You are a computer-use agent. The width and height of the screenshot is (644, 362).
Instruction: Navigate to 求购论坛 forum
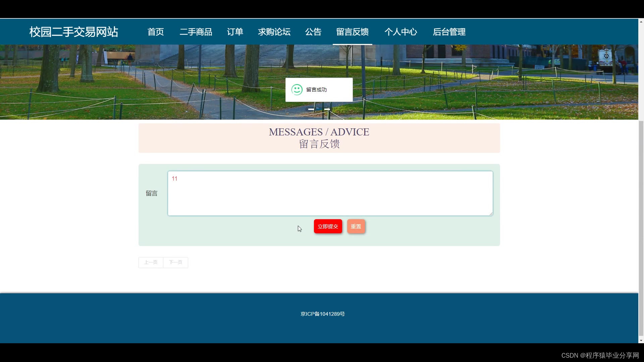pyautogui.click(x=274, y=32)
